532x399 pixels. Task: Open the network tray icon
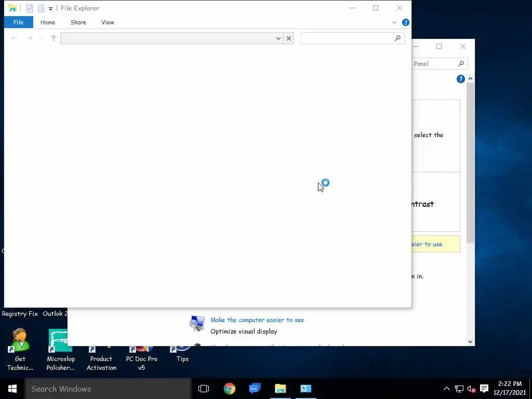(459, 389)
